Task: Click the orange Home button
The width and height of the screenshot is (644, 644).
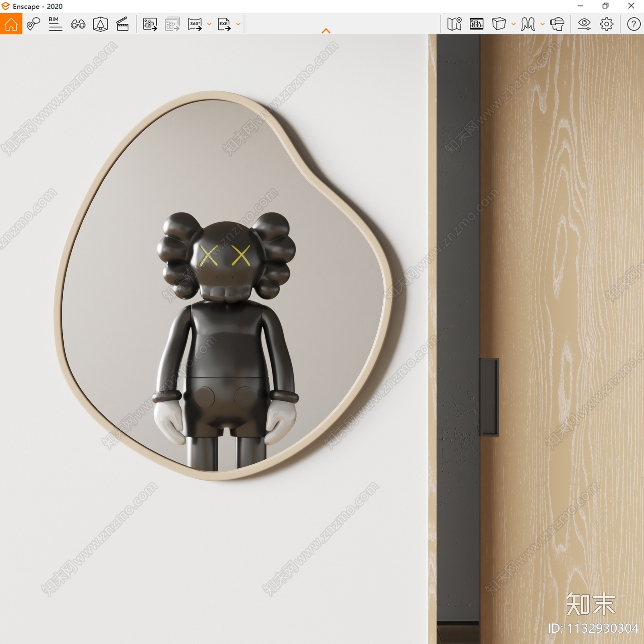Action: point(11,24)
